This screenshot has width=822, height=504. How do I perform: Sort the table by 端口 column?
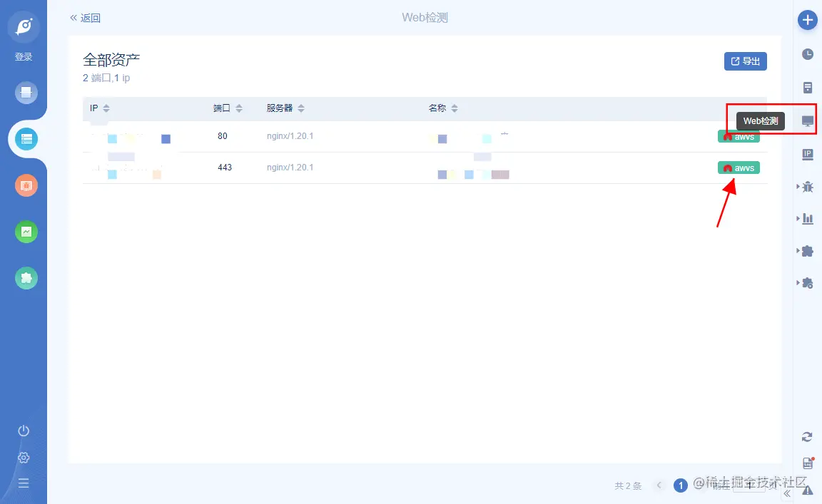239,108
